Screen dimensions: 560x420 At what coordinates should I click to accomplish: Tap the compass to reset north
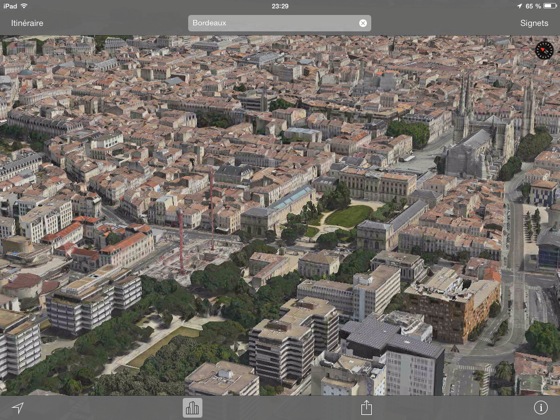coord(544,50)
